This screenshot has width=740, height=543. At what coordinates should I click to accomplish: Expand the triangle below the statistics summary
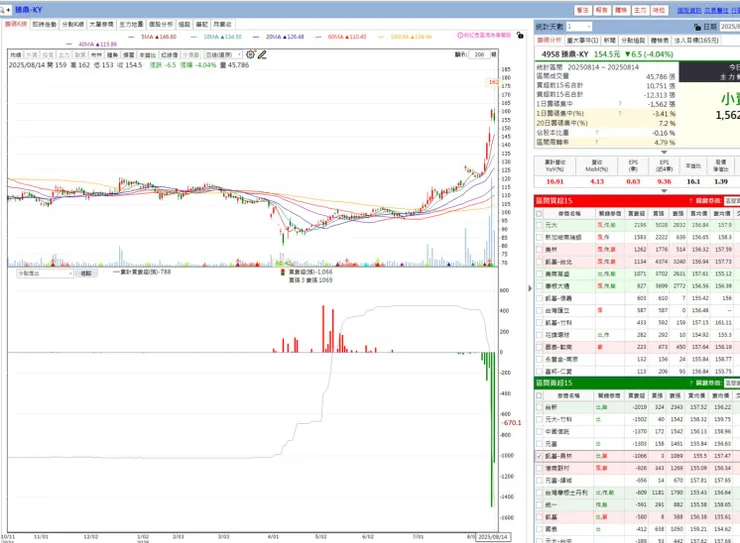click(664, 152)
